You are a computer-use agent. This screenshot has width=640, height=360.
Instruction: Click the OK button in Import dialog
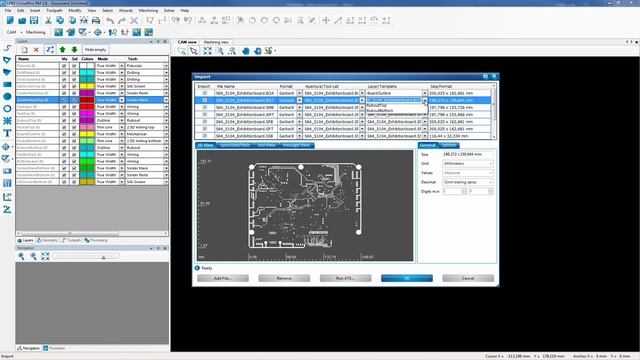pyautogui.click(x=407, y=278)
